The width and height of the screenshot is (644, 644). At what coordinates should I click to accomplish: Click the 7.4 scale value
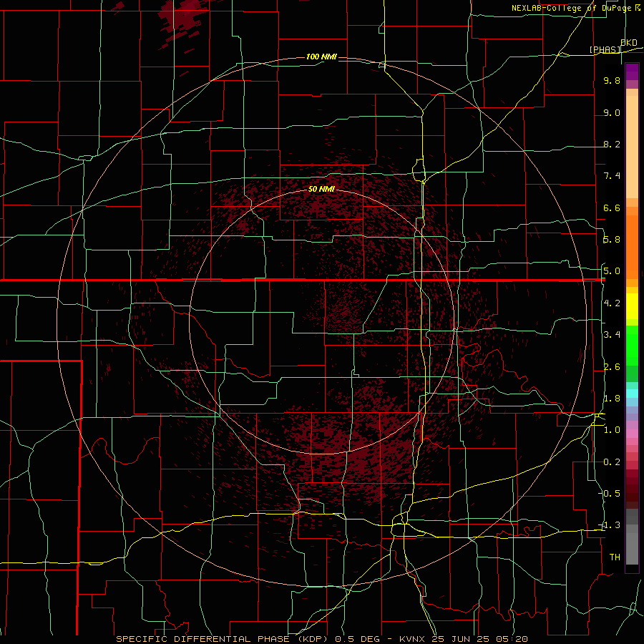[612, 176]
